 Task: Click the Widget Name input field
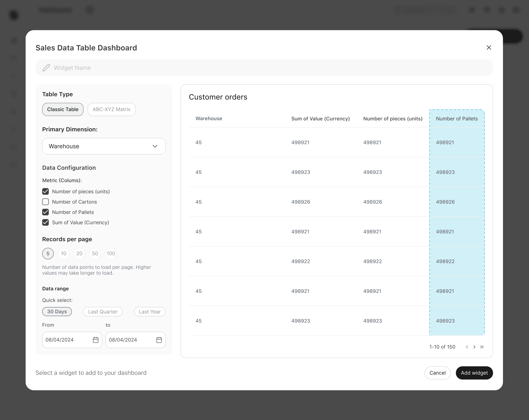coord(270,68)
